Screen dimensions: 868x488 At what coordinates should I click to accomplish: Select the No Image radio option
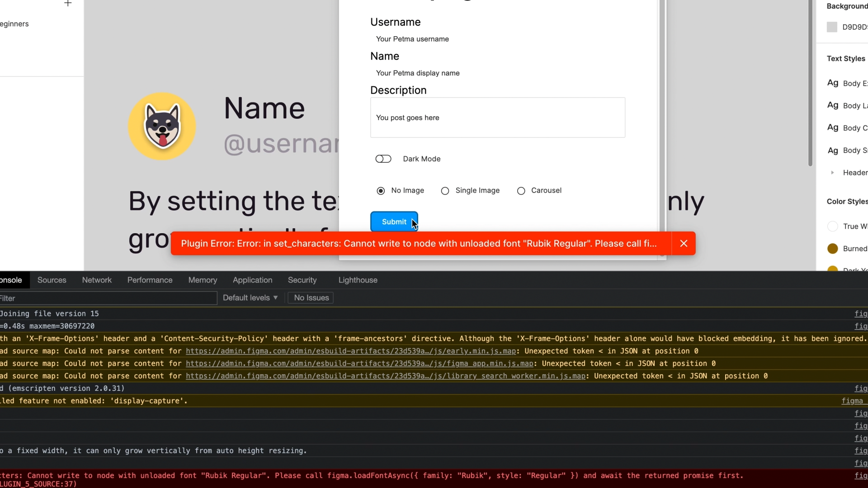(381, 191)
